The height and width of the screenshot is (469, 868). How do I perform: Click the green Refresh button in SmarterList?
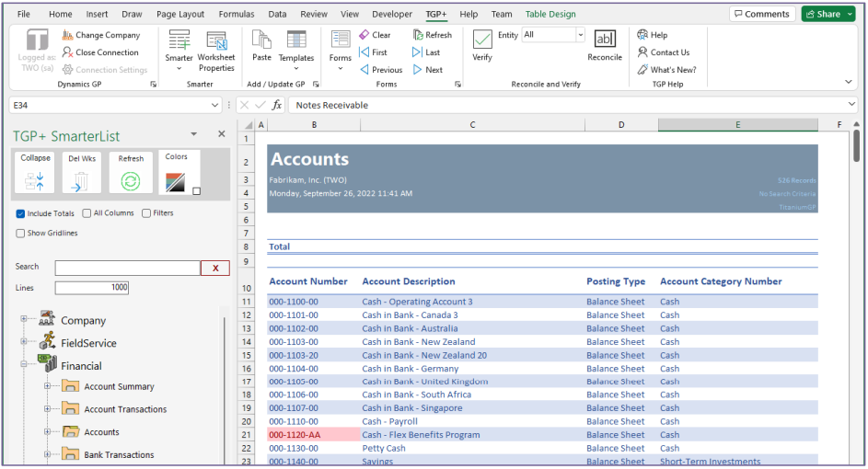pos(131,173)
